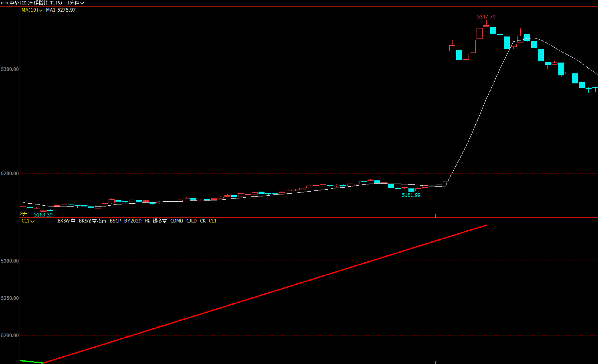Select the BY2029 indicator tab
The image size is (598, 364).
133,221
